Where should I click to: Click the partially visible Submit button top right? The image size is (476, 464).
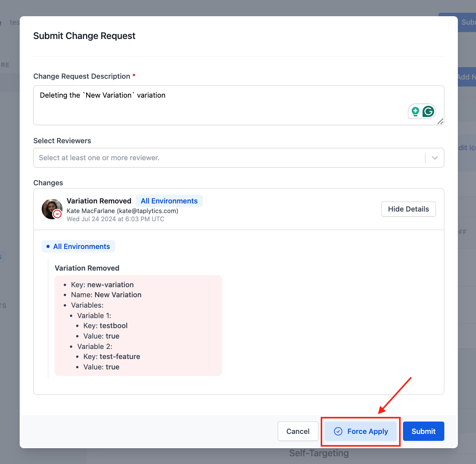(x=467, y=22)
